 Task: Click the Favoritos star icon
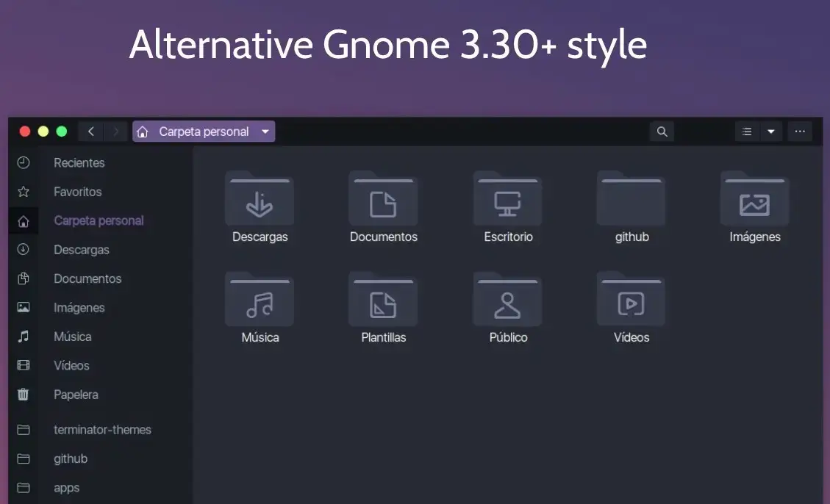tap(24, 192)
